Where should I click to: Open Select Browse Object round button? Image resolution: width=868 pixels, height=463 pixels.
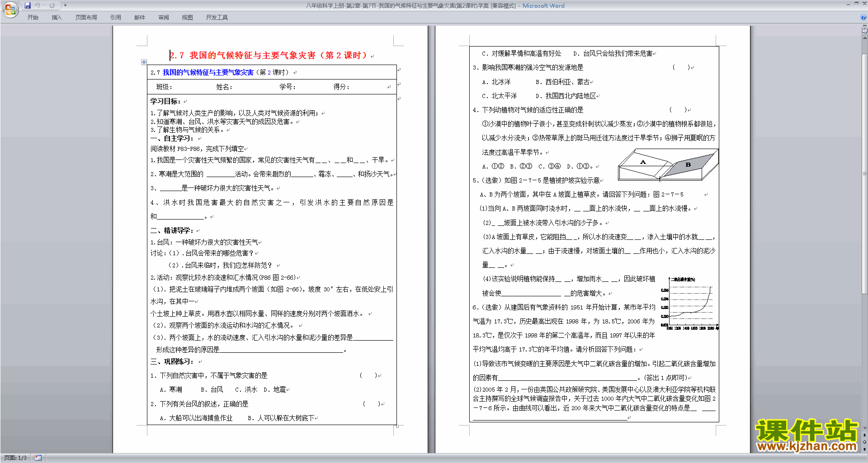tap(864, 442)
